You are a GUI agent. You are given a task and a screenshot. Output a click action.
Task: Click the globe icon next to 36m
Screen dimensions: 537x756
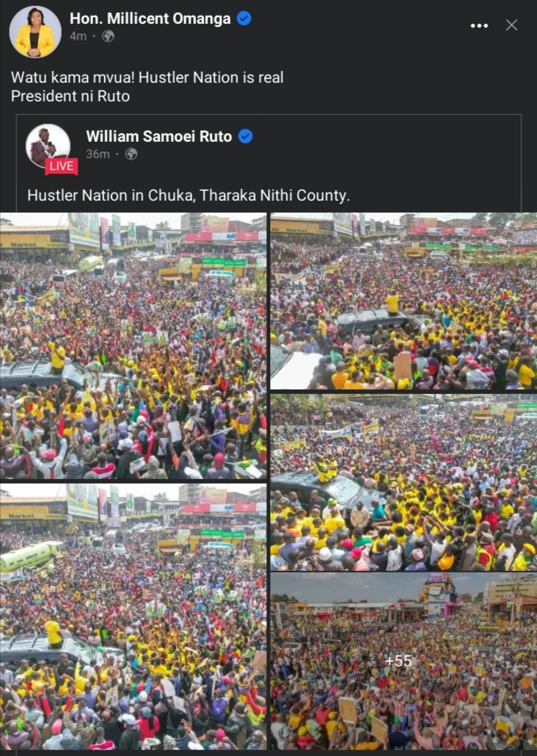click(131, 154)
